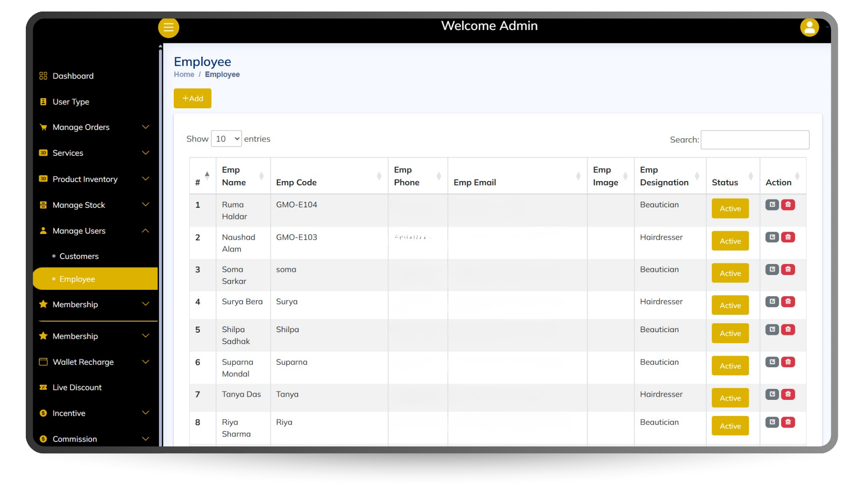The image size is (864, 504).
Task: Toggle Active status for Shilpa Sadhak
Action: 730,334
